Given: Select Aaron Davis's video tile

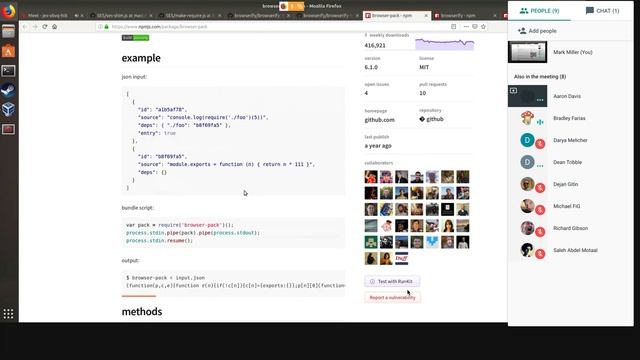Looking at the screenshot, I should (527, 96).
